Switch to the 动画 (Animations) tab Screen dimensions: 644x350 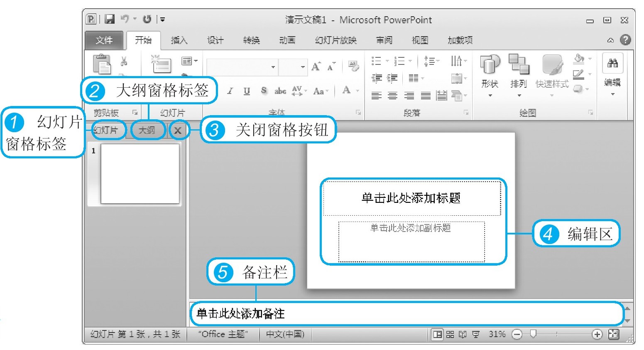pyautogui.click(x=287, y=40)
